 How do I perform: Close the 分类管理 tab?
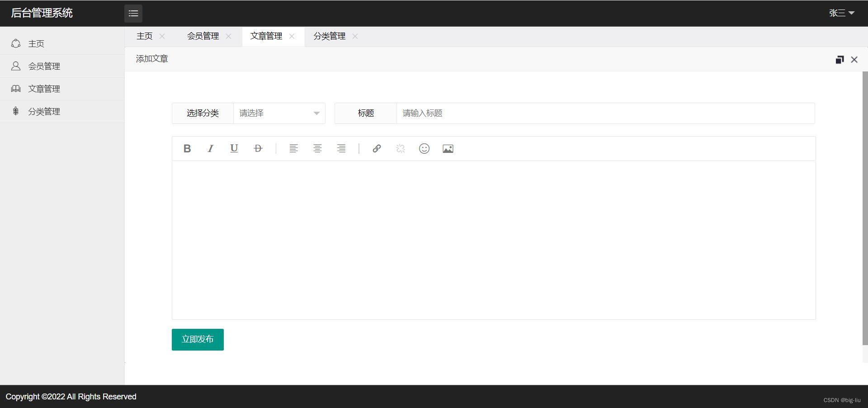pos(355,36)
